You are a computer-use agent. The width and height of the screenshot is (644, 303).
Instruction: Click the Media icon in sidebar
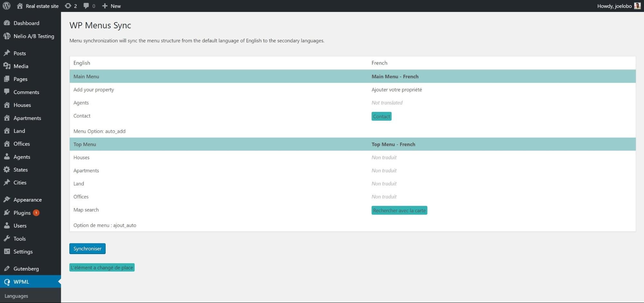click(x=7, y=66)
